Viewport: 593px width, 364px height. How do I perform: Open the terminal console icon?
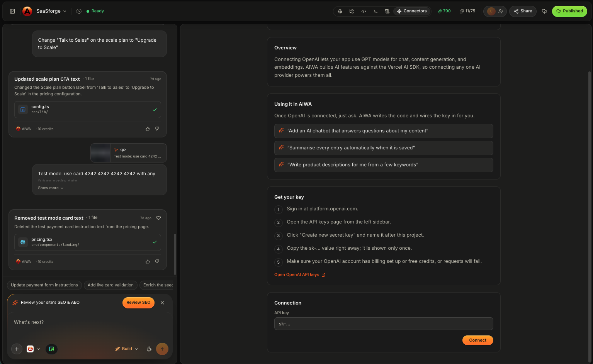pos(376,11)
